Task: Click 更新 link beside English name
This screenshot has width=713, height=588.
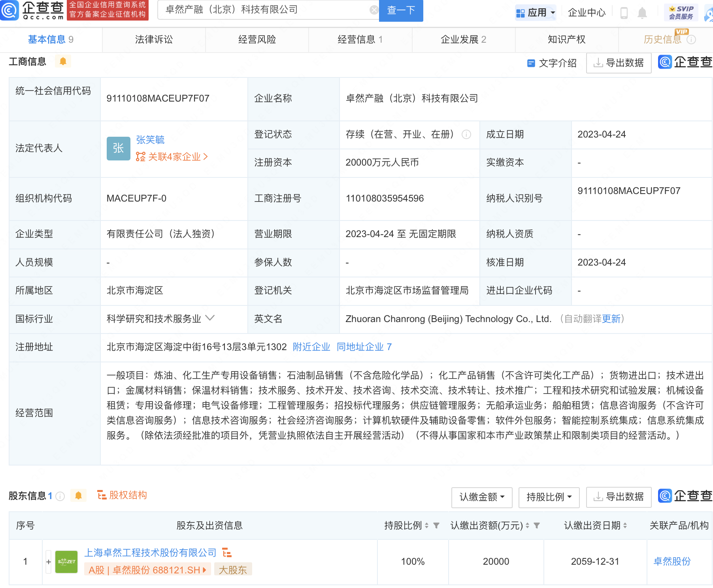Action: coord(611,319)
